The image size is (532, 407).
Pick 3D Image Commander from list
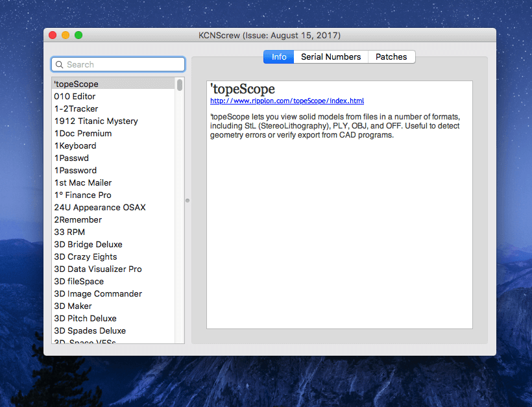point(98,294)
